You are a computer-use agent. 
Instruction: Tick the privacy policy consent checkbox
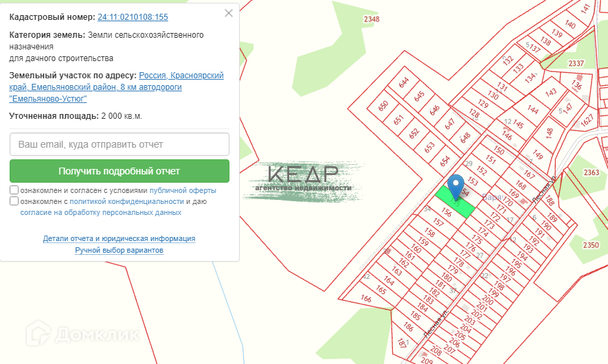click(x=14, y=201)
